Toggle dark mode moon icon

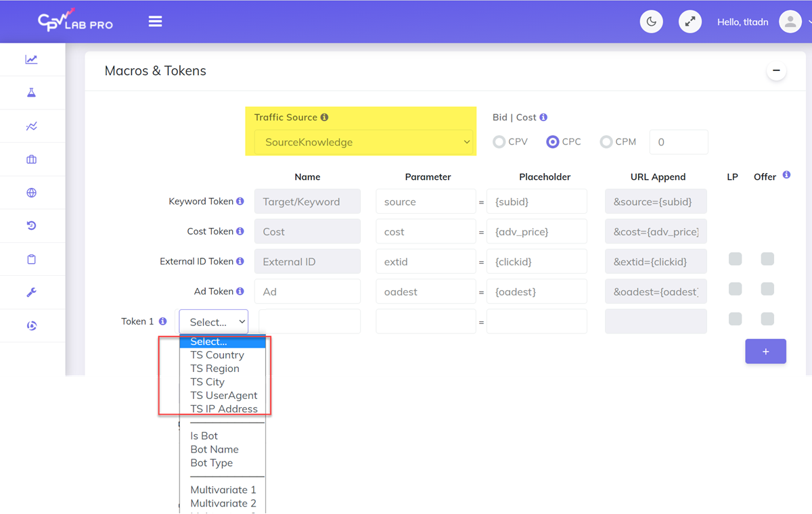pyautogui.click(x=651, y=22)
